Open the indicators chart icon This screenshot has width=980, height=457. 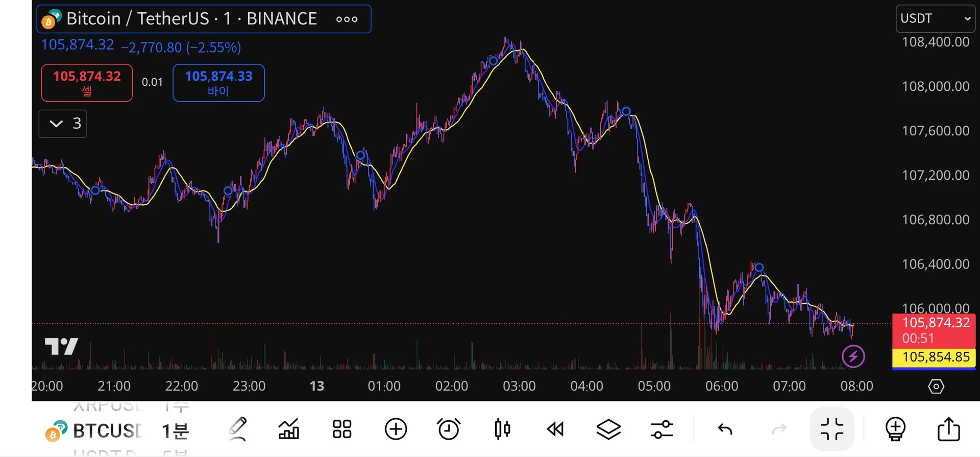(x=289, y=429)
